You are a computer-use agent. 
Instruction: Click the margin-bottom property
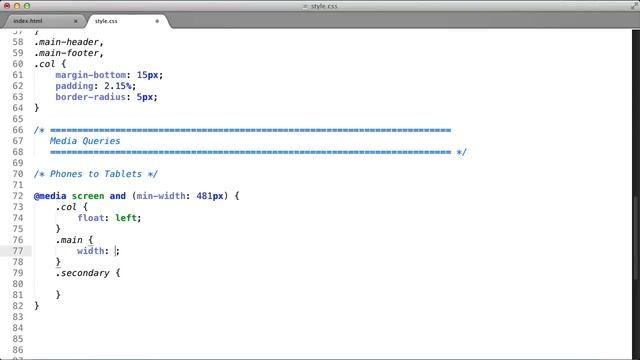[x=91, y=75]
